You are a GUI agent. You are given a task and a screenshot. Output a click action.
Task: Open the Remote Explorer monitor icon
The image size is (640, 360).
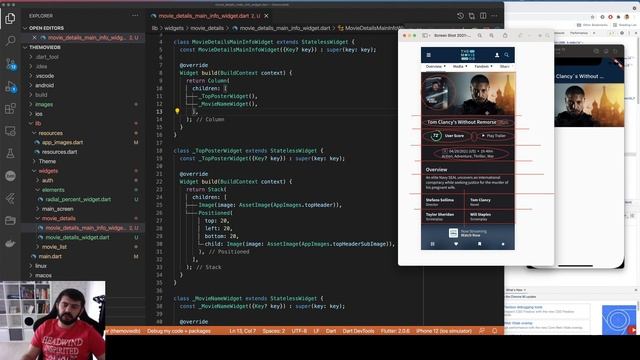pos(10,131)
